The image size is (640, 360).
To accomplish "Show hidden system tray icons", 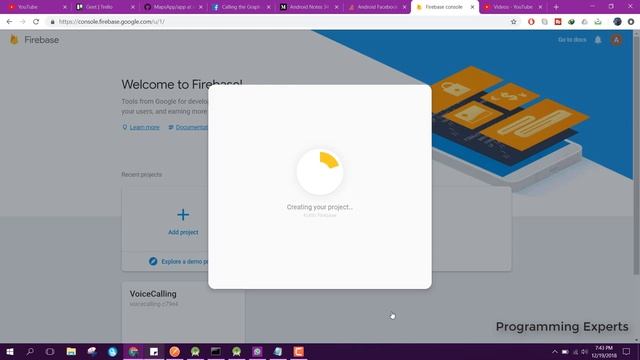I will (x=554, y=351).
